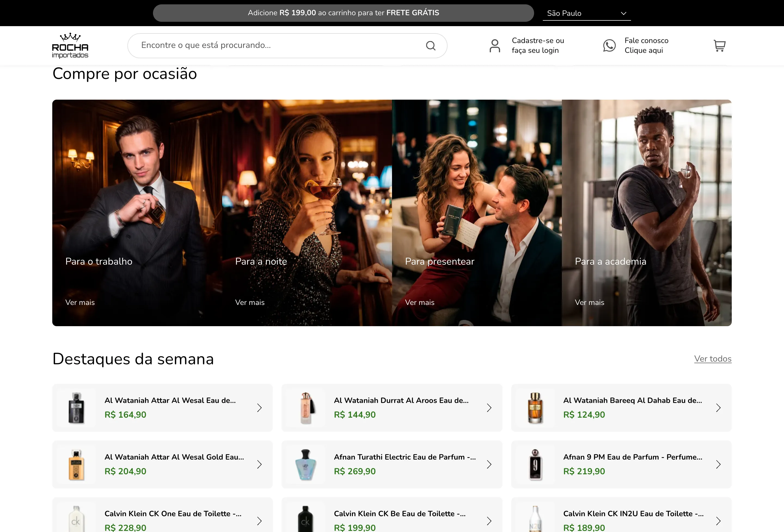The width and height of the screenshot is (784, 532).
Task: Click the Al Wataniah Durrat Al Aroos title
Action: tap(401, 400)
